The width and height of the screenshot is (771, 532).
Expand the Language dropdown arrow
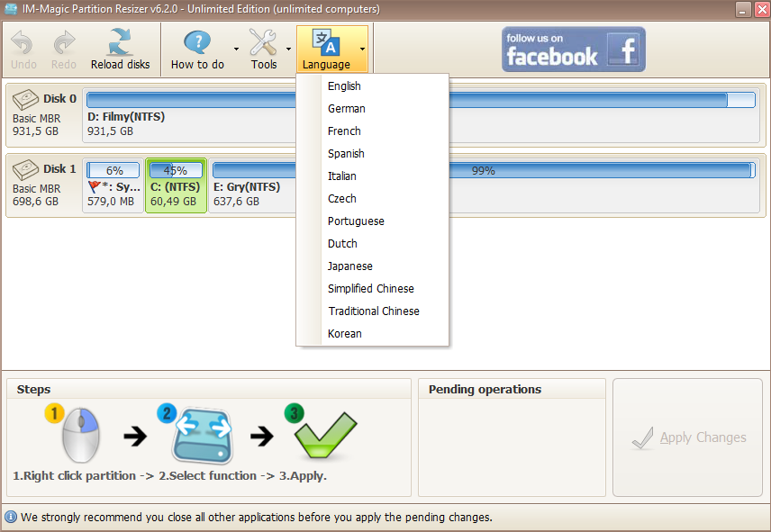pos(362,50)
